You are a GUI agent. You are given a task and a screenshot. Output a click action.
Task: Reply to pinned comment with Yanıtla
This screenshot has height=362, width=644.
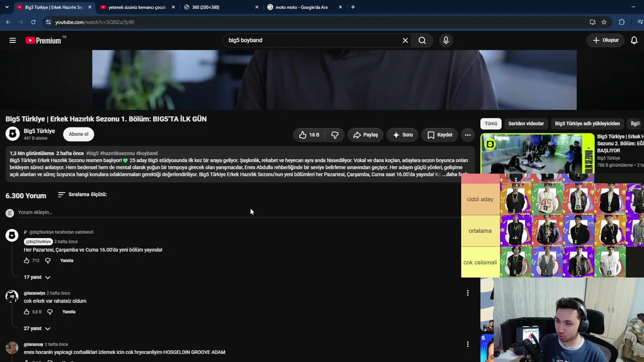(67, 260)
